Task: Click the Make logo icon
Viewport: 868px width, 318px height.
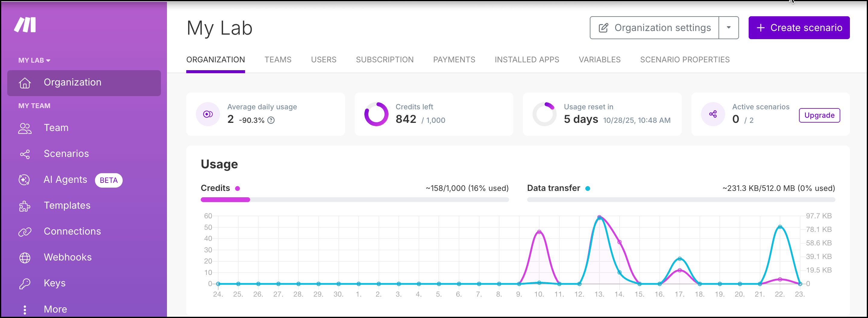Action: 25,25
